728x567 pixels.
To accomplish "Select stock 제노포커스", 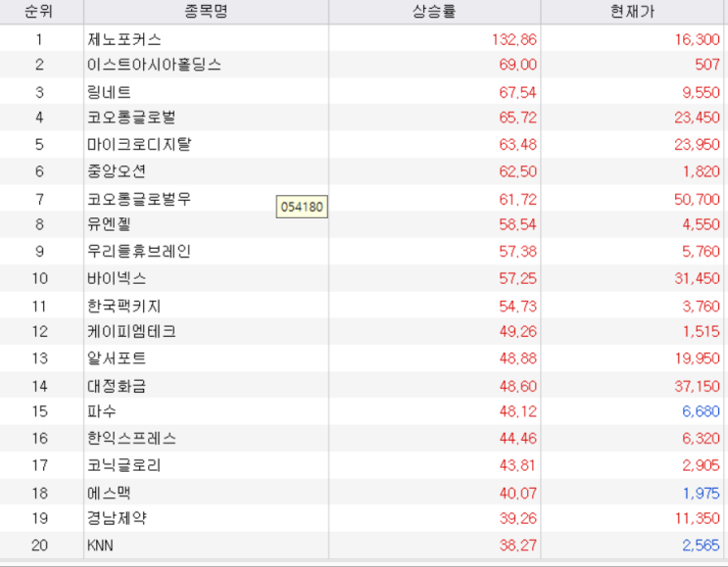I will tap(124, 39).
